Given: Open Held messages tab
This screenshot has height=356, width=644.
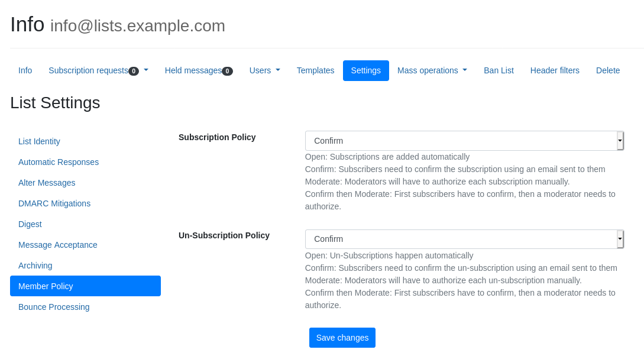Looking at the screenshot, I should (x=199, y=70).
